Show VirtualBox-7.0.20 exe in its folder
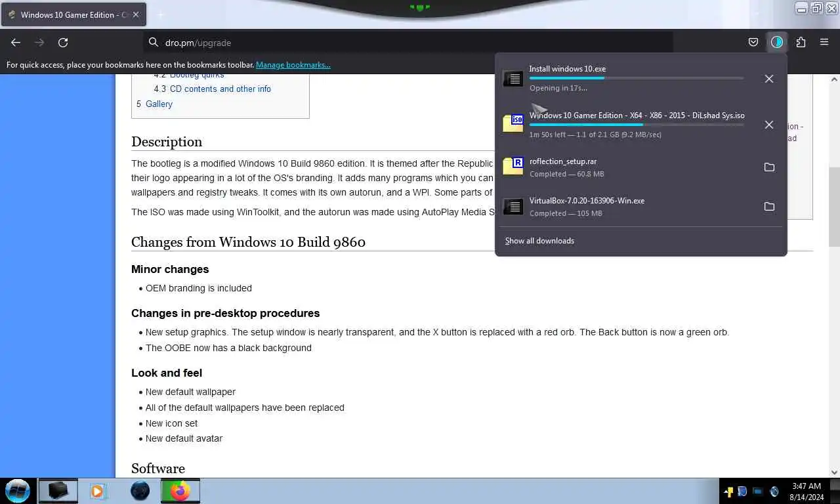 [x=769, y=207]
